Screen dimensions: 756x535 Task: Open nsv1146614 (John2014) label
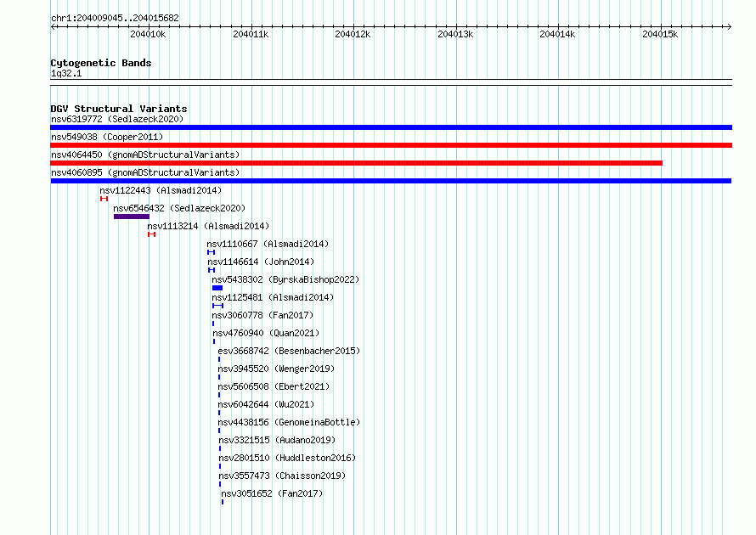coord(261,262)
